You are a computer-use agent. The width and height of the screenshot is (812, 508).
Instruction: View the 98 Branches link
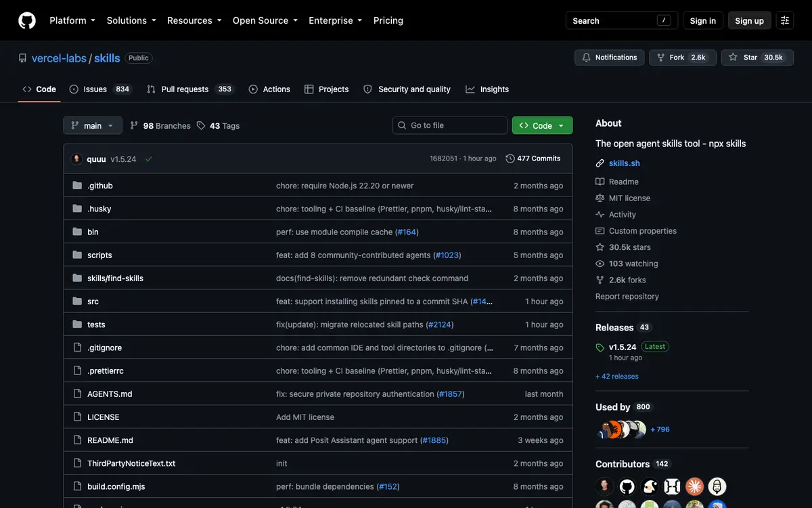tap(160, 126)
